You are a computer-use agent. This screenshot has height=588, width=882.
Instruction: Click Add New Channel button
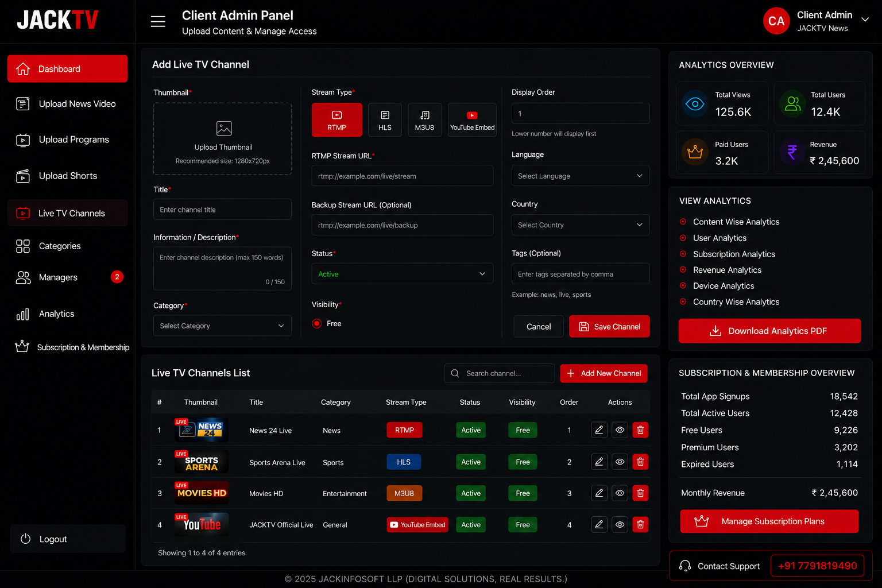pyautogui.click(x=604, y=373)
